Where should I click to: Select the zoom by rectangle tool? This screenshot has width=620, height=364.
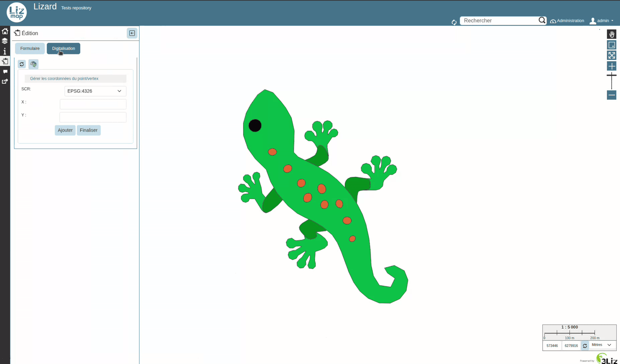[612, 45]
